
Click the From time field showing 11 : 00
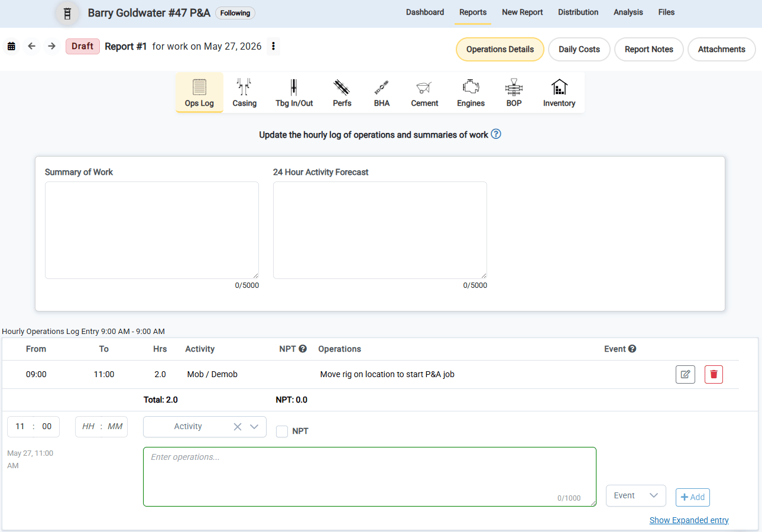pos(33,427)
